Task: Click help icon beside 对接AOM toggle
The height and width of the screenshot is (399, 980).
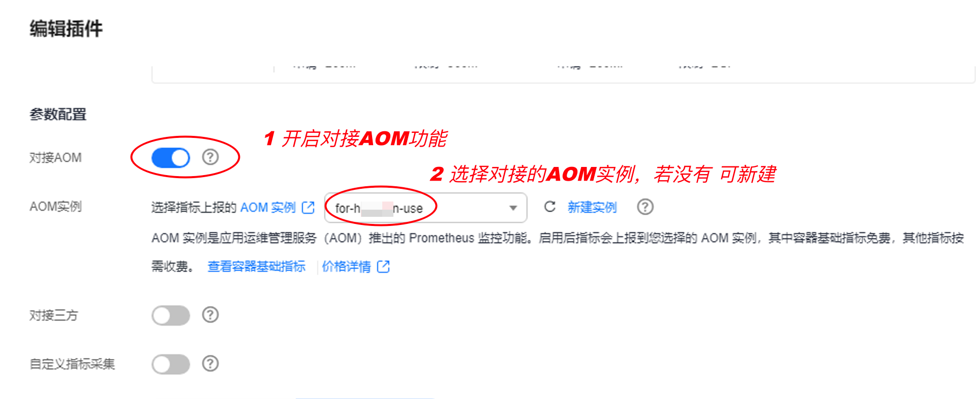Action: point(210,157)
